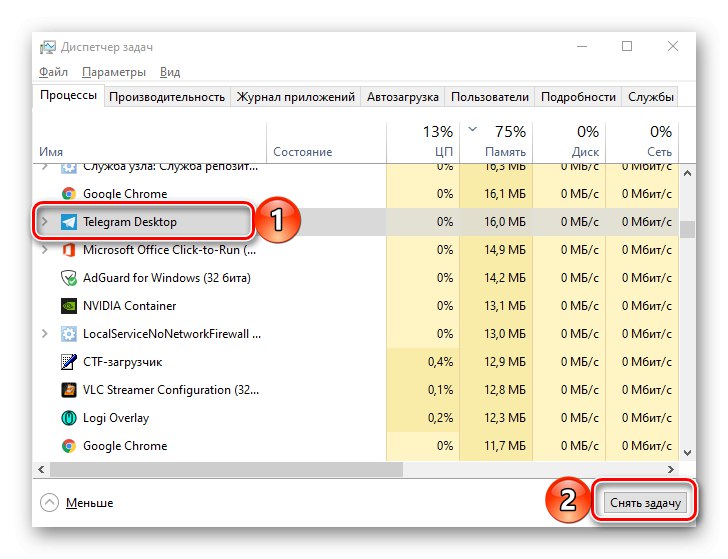Click the vertical scrollbar down arrow
The height and width of the screenshot is (559, 728).
688,453
